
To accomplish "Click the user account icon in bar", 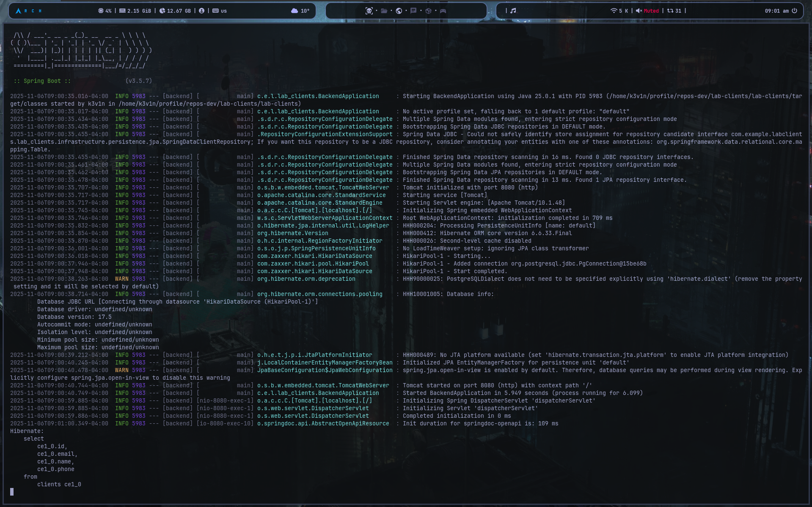I will point(201,11).
